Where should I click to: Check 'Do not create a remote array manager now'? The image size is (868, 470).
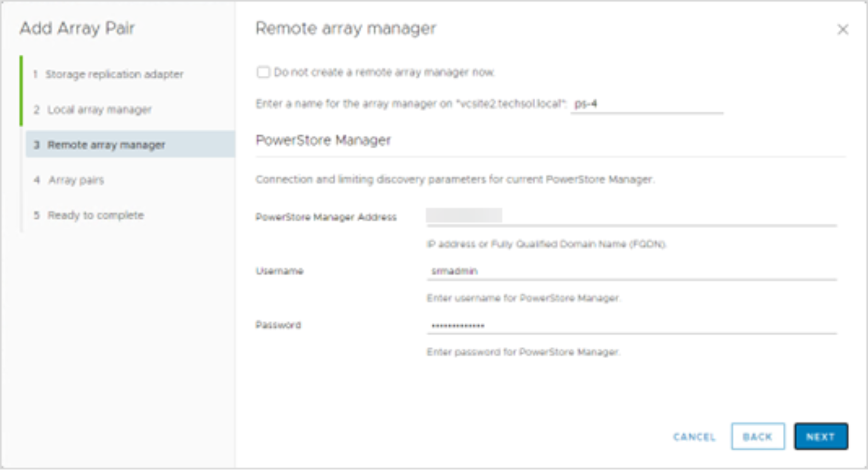263,72
